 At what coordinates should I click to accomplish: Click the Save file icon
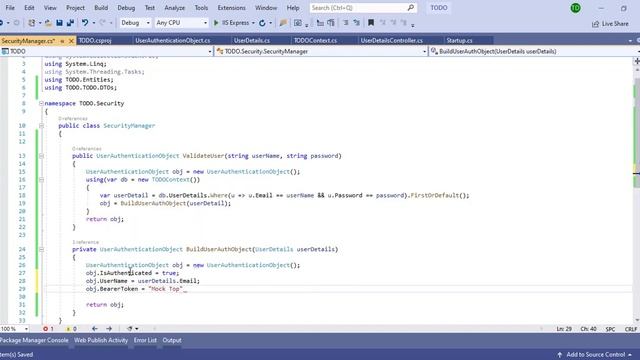[59, 23]
